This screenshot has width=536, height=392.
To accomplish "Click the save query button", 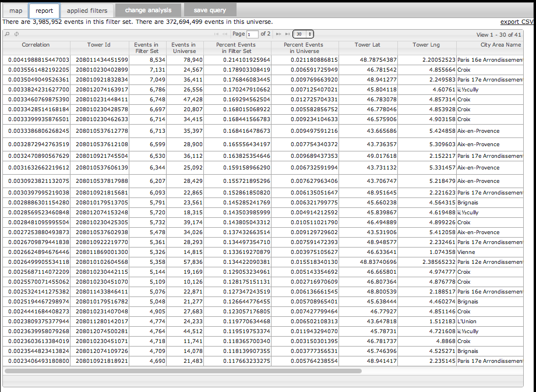I will tap(210, 10).
